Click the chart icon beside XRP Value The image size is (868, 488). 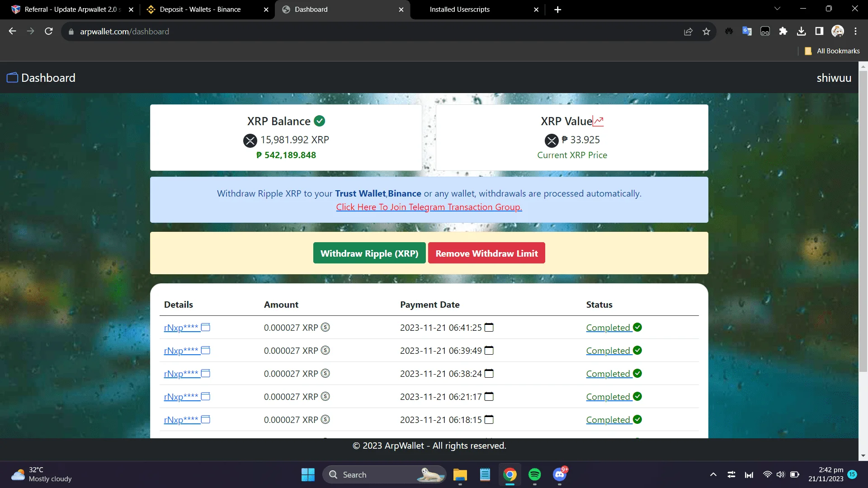tap(598, 121)
